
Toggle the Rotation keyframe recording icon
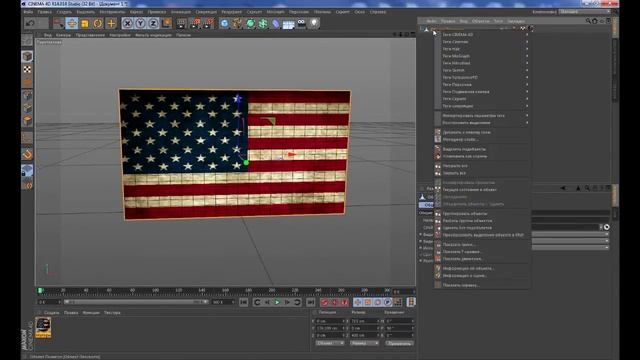(378, 302)
